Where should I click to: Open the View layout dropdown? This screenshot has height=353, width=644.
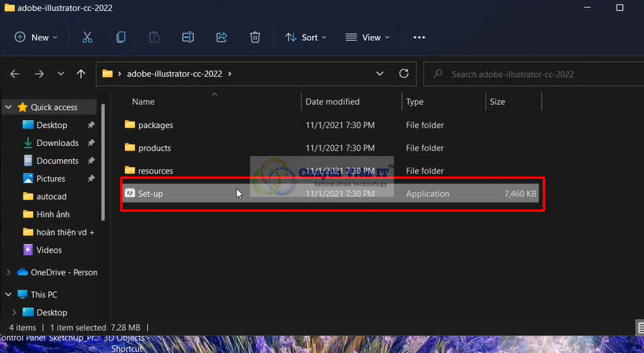tap(368, 37)
